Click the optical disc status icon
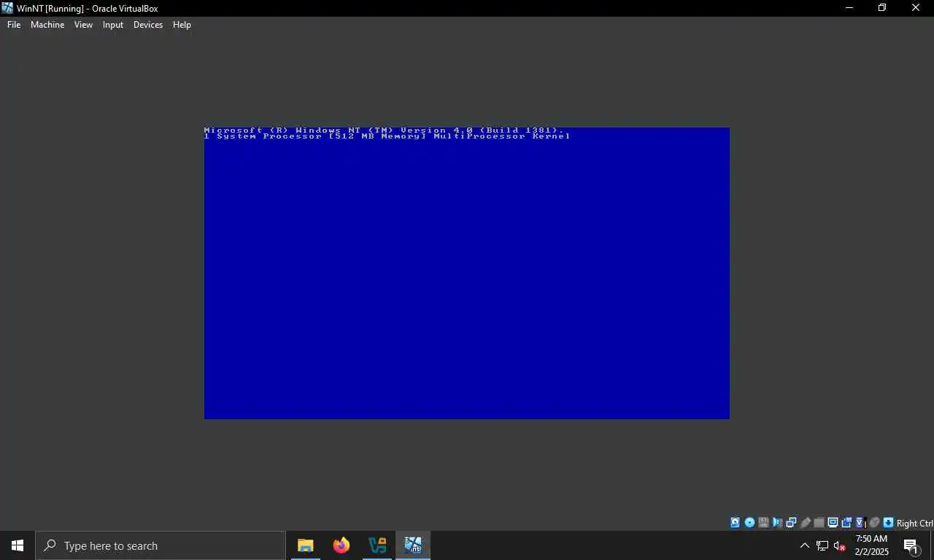Screen dimensions: 934x560 (749, 523)
